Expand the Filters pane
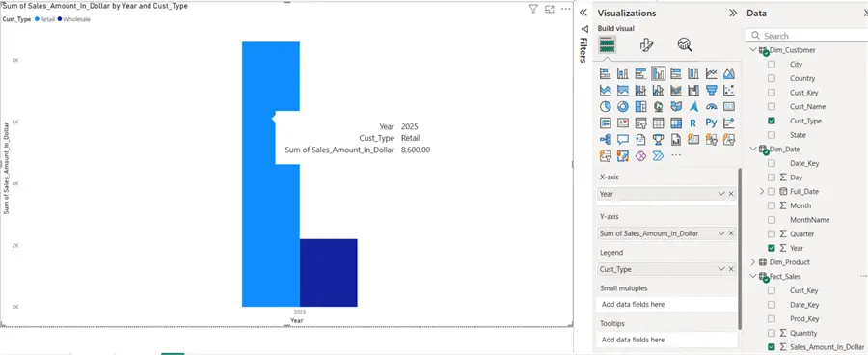 [x=583, y=14]
